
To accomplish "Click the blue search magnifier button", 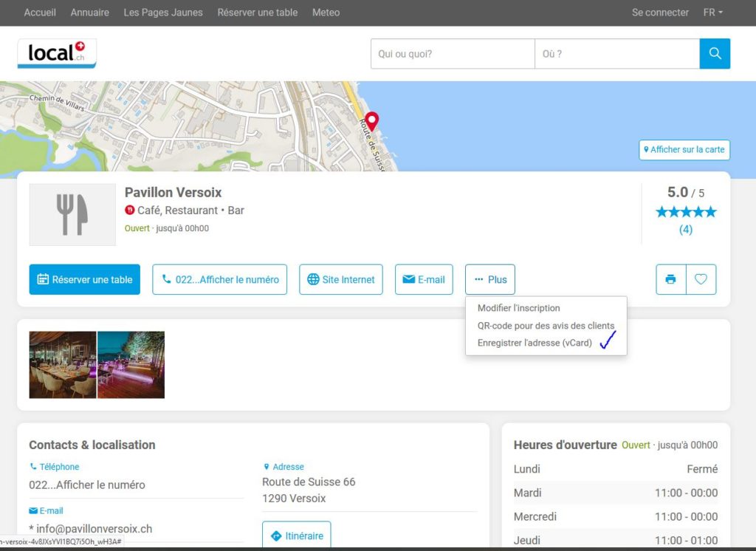I will [715, 54].
